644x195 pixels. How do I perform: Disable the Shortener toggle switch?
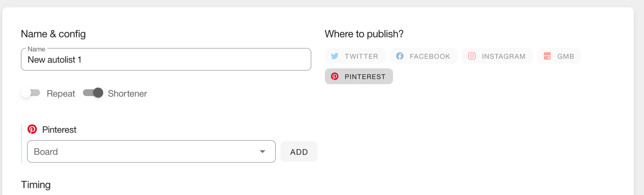tap(93, 93)
